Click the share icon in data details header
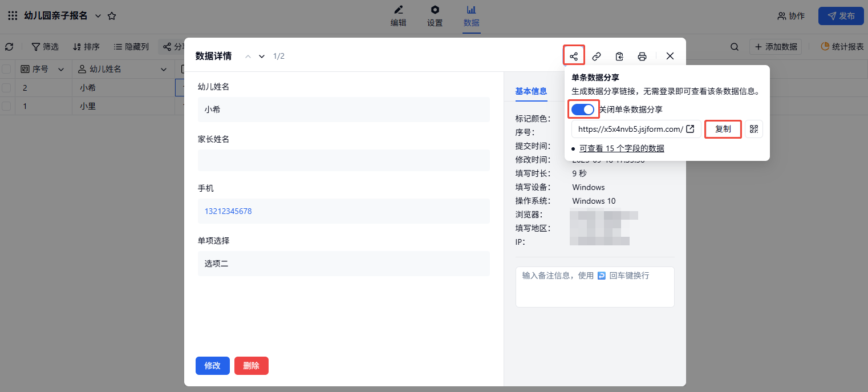Viewport: 868px width, 392px height. click(574, 56)
